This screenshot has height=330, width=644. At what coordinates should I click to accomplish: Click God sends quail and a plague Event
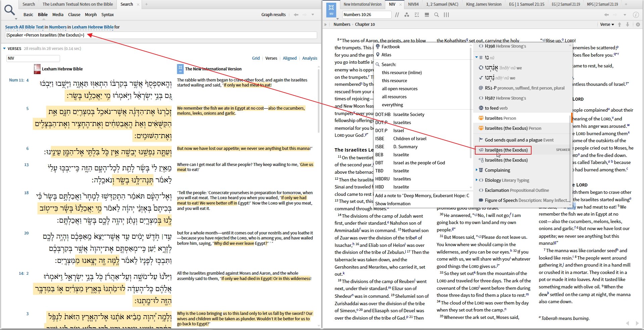(x=519, y=140)
